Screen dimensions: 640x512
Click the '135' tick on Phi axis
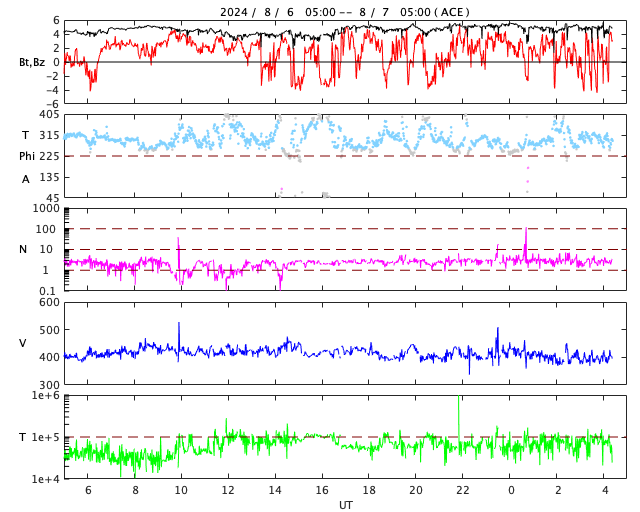[x=49, y=177]
